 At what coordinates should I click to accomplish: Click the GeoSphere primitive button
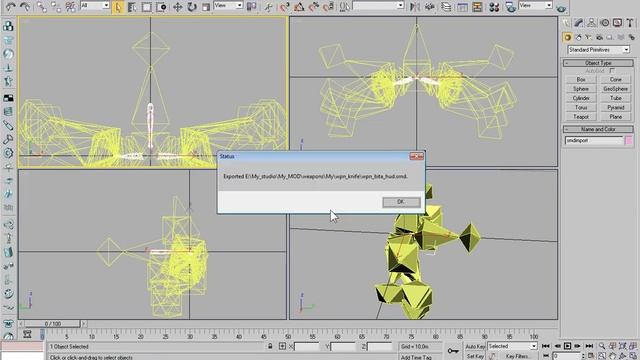[x=616, y=89]
